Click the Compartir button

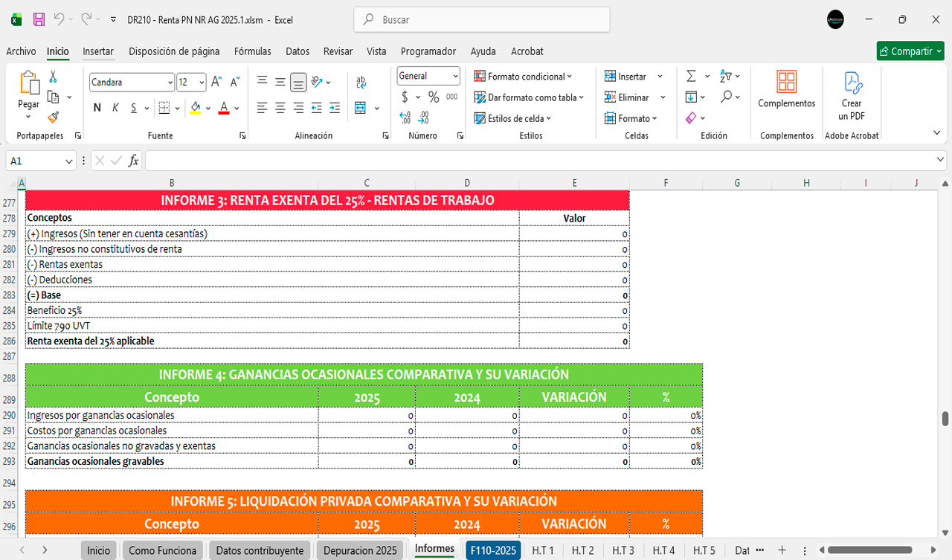pos(910,51)
